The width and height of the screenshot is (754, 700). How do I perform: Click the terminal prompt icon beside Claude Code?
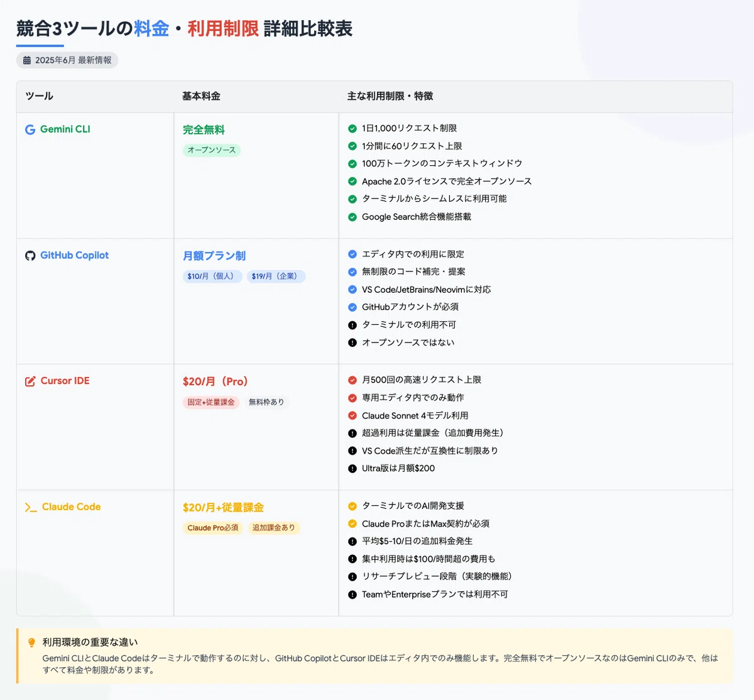[x=31, y=507]
